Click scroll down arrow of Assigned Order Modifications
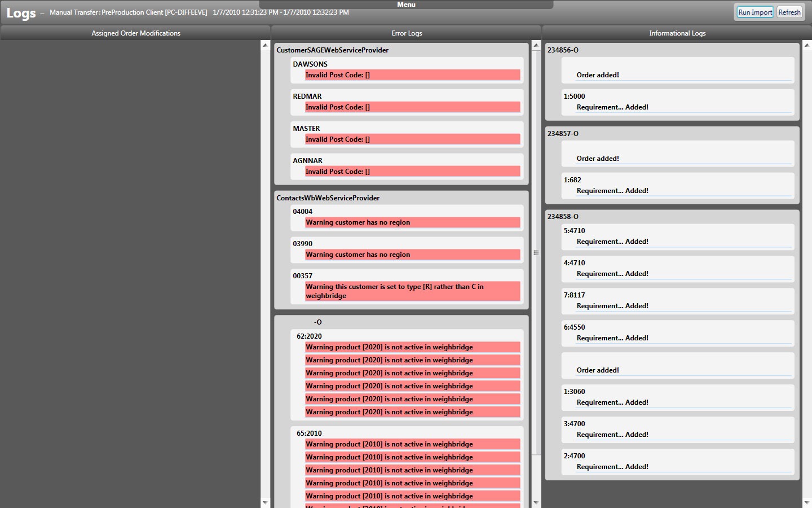 point(265,502)
